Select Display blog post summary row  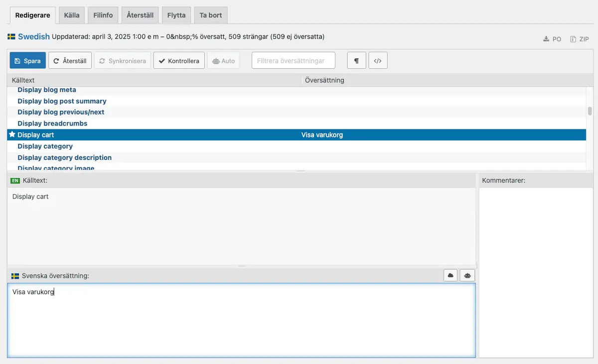(x=62, y=101)
